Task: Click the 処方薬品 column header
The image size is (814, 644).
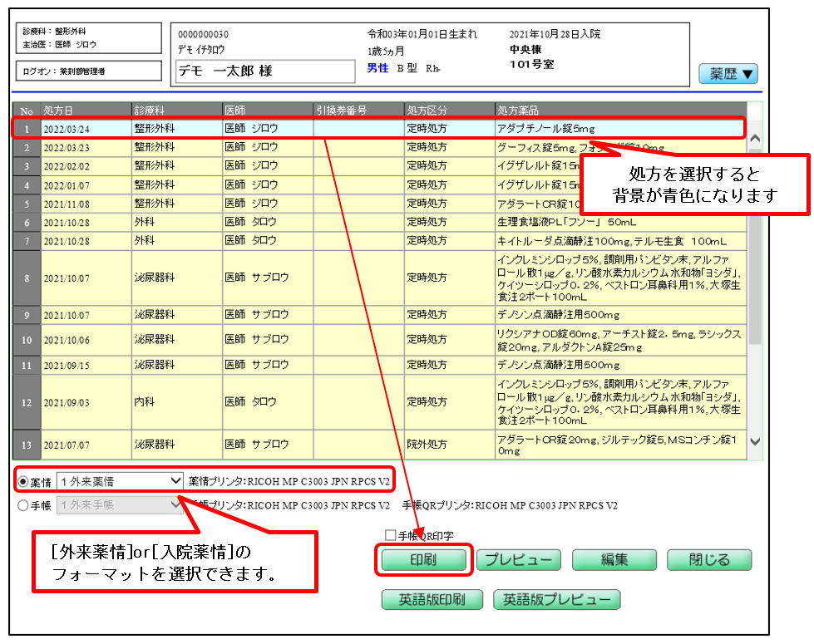Action: (x=619, y=110)
